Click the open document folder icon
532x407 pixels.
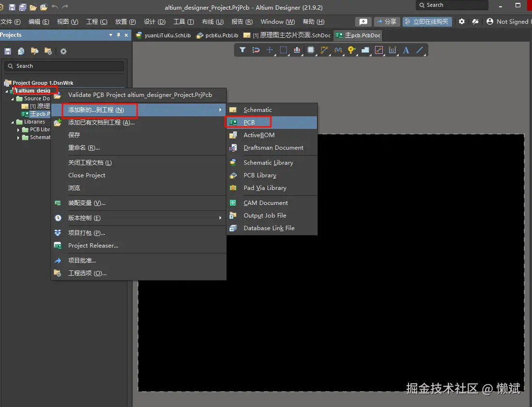point(33,7)
